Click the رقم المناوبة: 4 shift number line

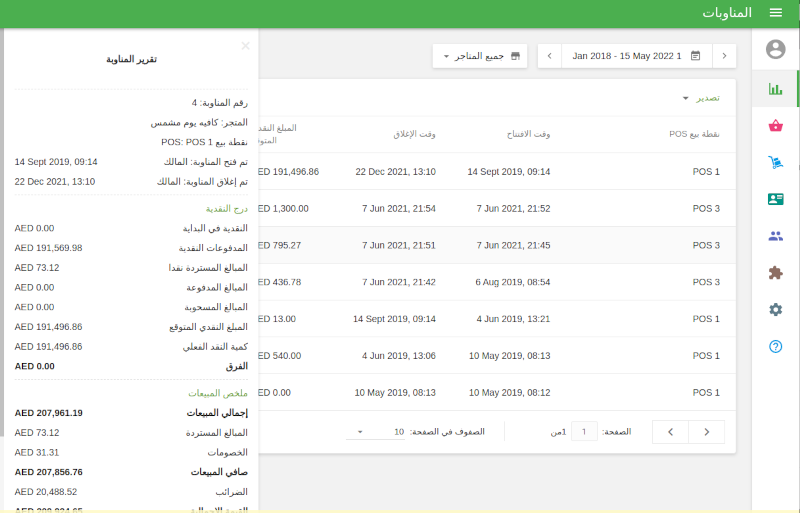pos(219,103)
